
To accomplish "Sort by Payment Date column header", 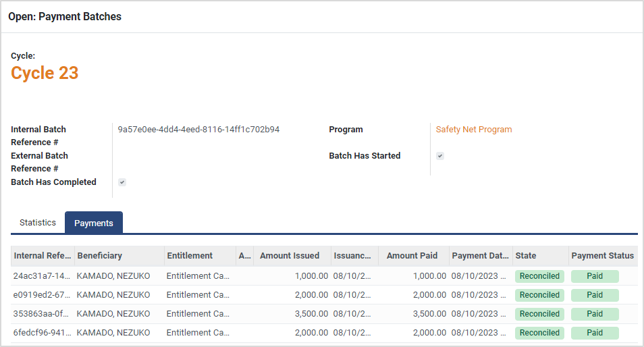I will point(480,256).
